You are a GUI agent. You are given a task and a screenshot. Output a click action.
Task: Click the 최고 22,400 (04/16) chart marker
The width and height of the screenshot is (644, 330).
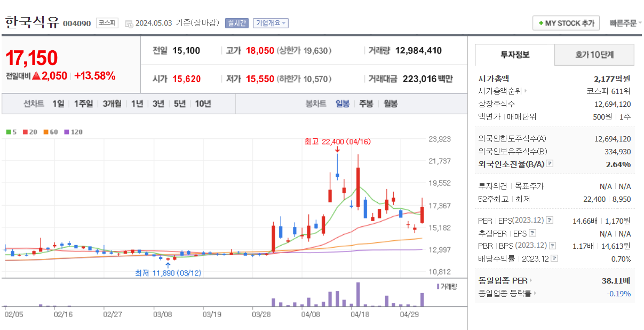point(337,142)
